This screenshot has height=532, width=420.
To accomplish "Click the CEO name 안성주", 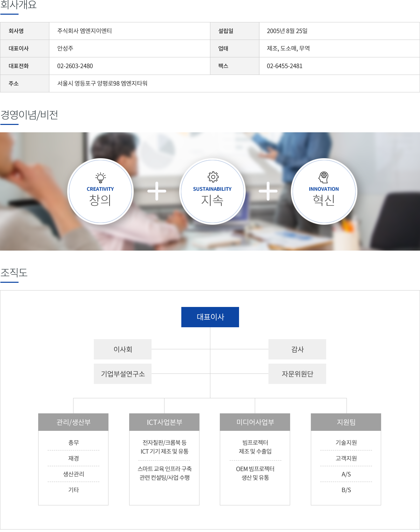I will coord(65,48).
